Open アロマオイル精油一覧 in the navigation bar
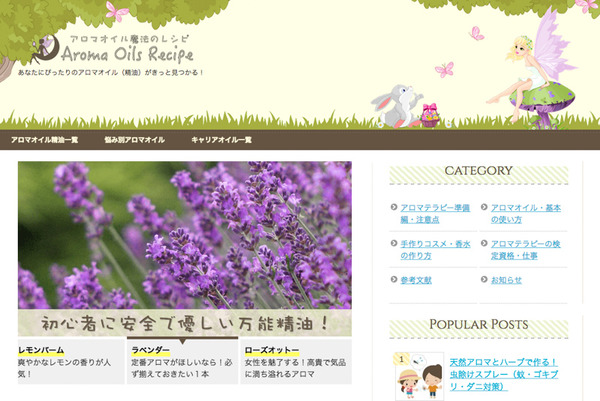 (45, 140)
